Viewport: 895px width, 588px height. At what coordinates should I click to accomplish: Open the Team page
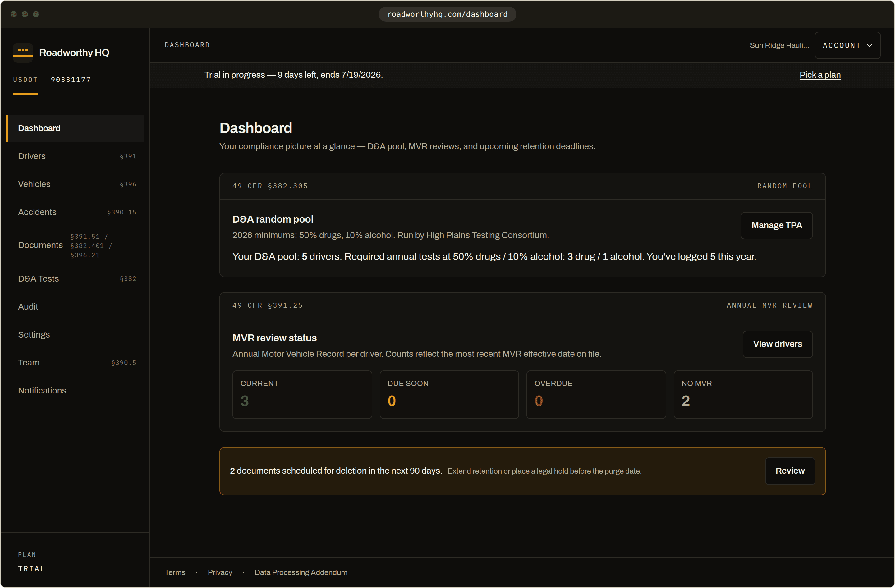pos(75,362)
